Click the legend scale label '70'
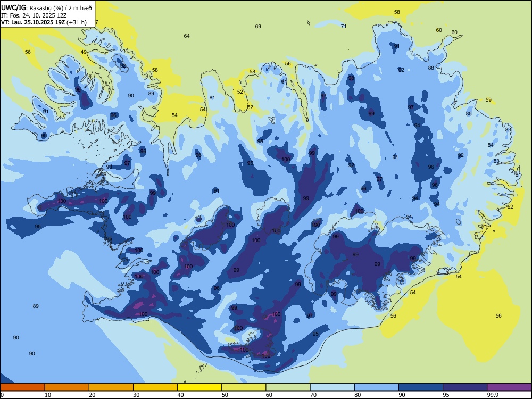This screenshot has height=399, width=532. (313, 395)
